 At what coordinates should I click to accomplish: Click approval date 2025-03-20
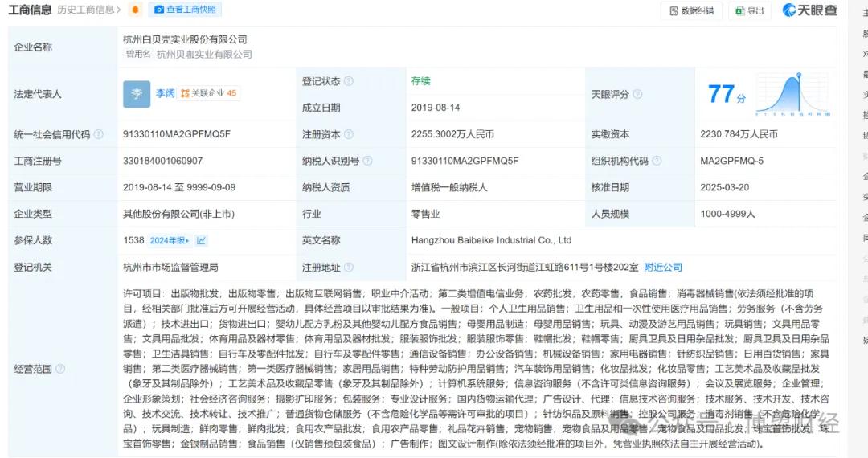point(725,187)
